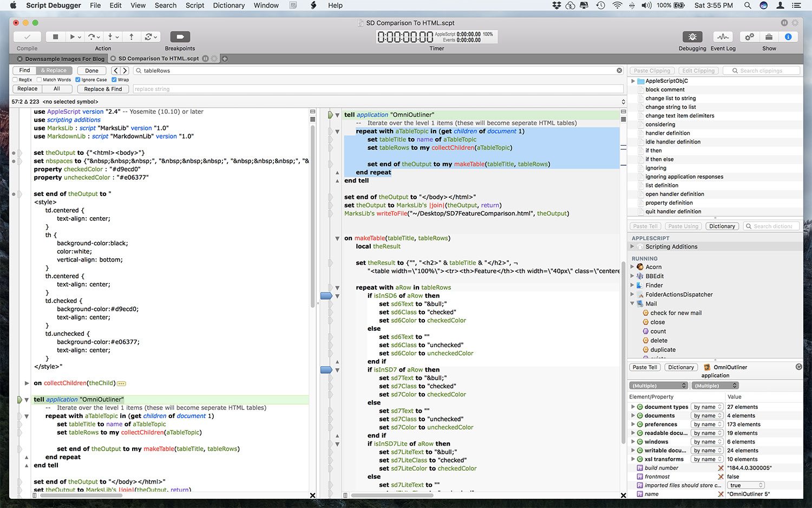Click the Stop square in the Action toolbar
Viewport: 812px width, 508px height.
click(55, 37)
